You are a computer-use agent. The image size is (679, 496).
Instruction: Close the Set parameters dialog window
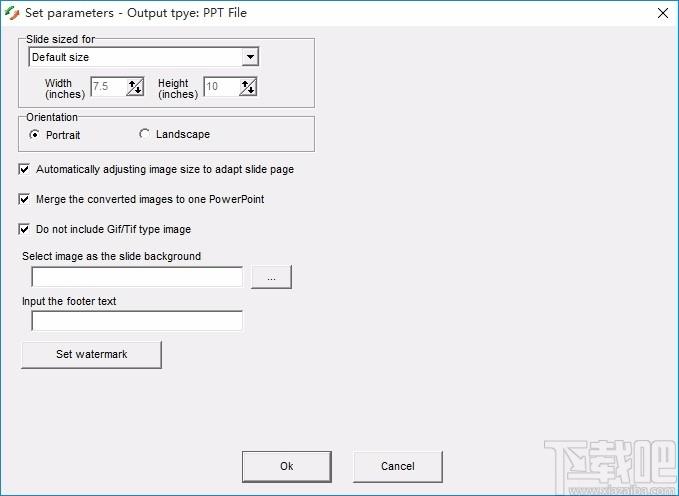pos(663,13)
